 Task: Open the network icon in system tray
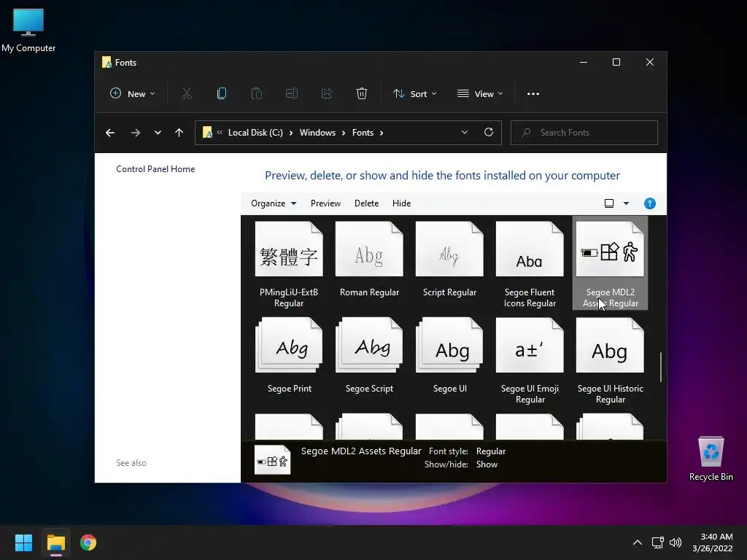[658, 542]
